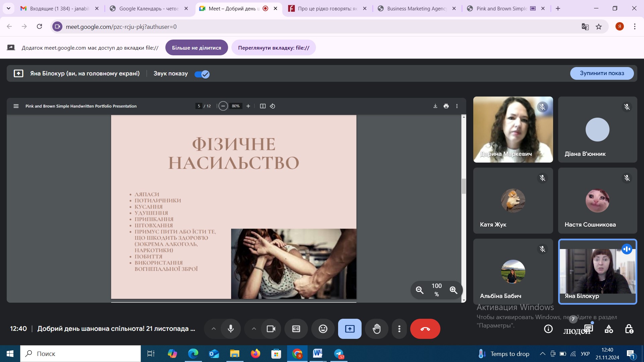Switch to Business Marketing Agency tab
644x362 pixels.
pyautogui.click(x=417, y=8)
